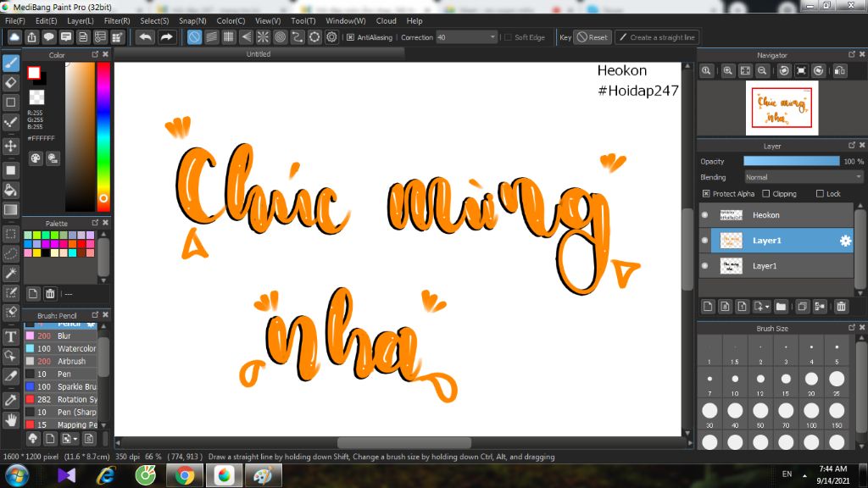Open Select menu
The width and height of the screenshot is (868, 488).
pyautogui.click(x=154, y=20)
